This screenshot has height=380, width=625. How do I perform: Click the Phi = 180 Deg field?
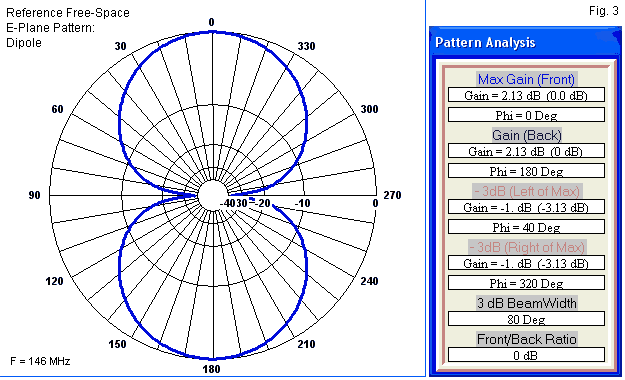click(526, 171)
